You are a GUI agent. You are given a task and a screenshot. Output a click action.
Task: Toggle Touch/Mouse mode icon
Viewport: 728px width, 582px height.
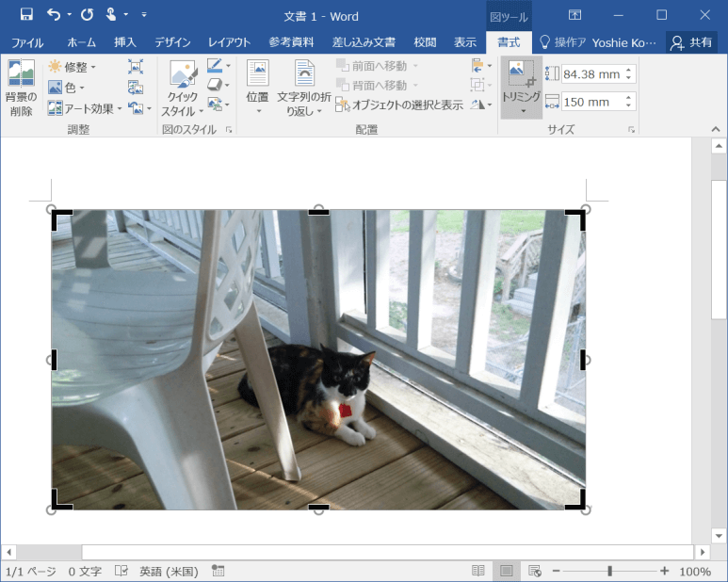[x=111, y=15]
